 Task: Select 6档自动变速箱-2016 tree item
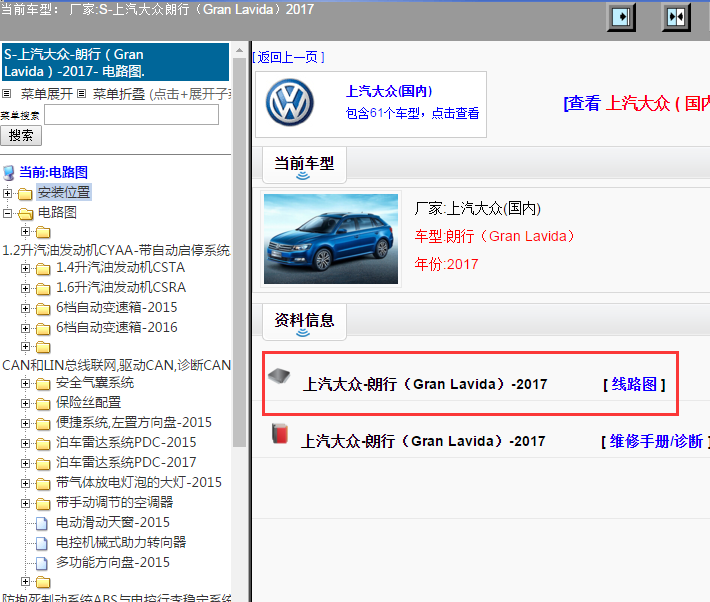[x=117, y=327]
